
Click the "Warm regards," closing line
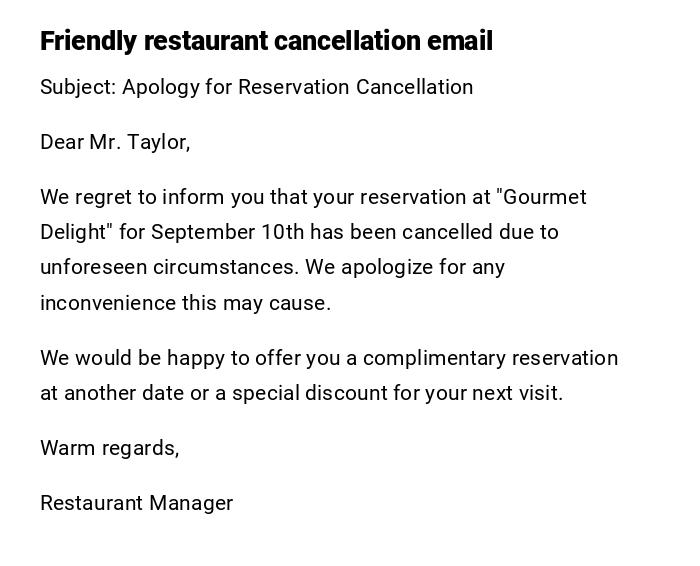pos(110,448)
